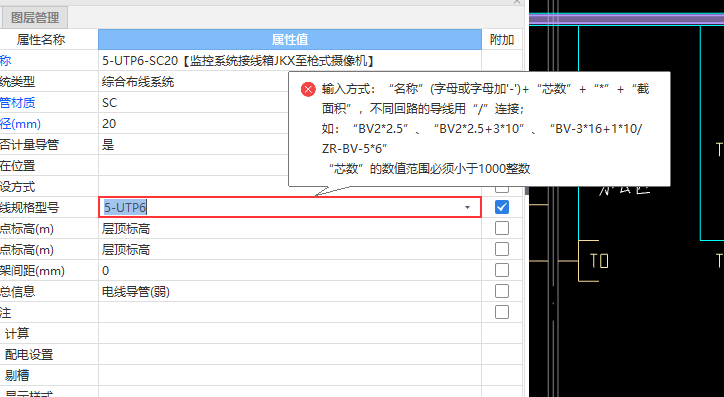Check the 附加 box for 电线导管(弱) row
This screenshot has width=724, height=397.
click(x=502, y=291)
